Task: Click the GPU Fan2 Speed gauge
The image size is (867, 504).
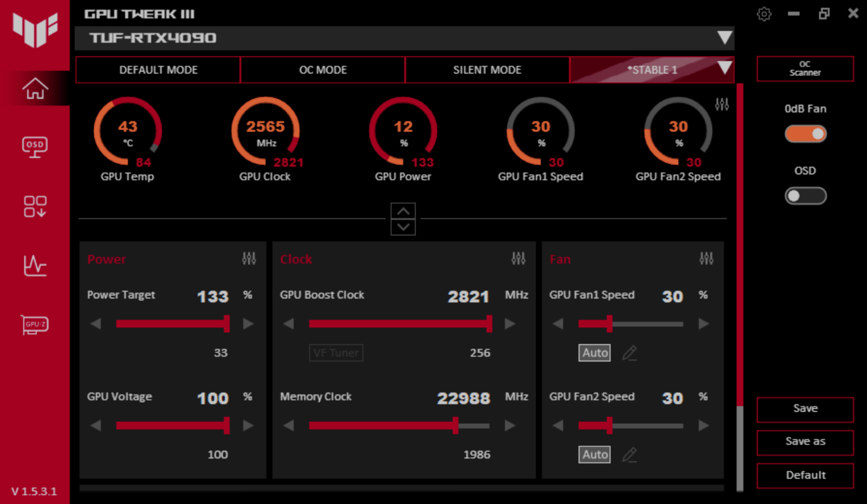Action: coord(678,132)
